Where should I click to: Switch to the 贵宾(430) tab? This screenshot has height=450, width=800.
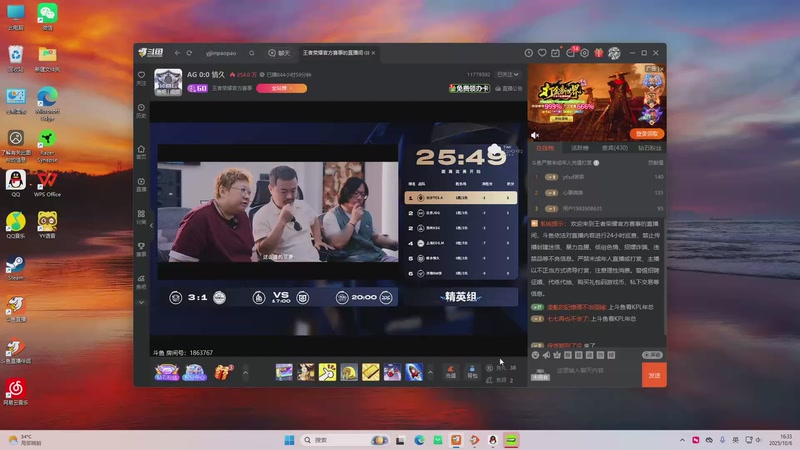[615, 148]
